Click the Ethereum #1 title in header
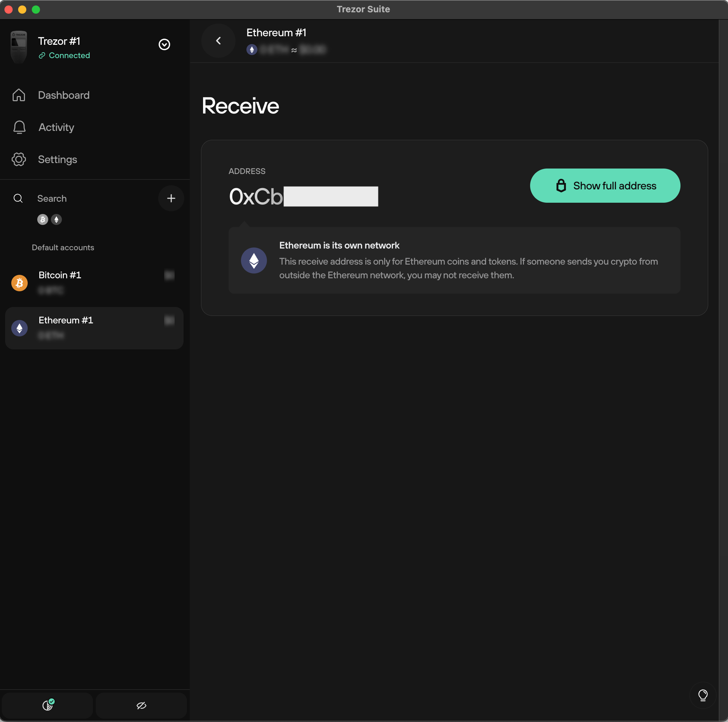Screen dimensions: 728x722 (x=276, y=33)
